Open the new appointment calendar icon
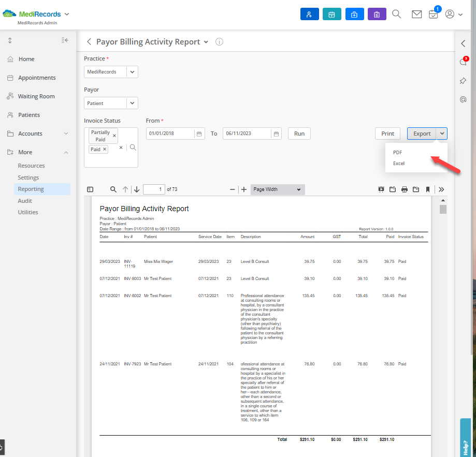This screenshot has width=476, height=457. point(331,14)
